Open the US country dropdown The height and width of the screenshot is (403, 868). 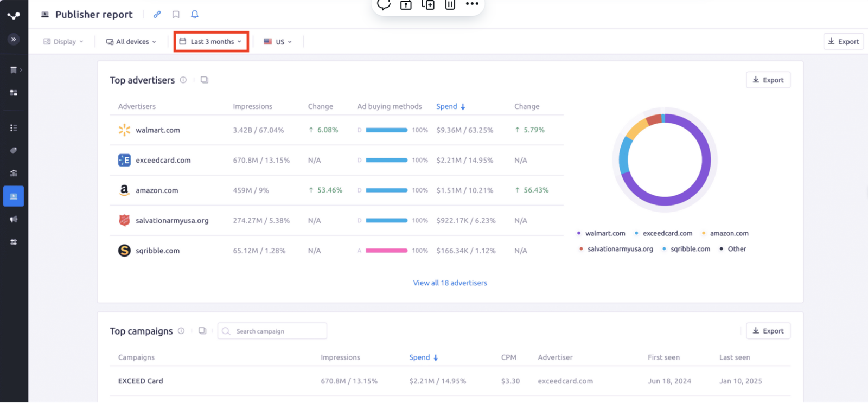(x=278, y=42)
